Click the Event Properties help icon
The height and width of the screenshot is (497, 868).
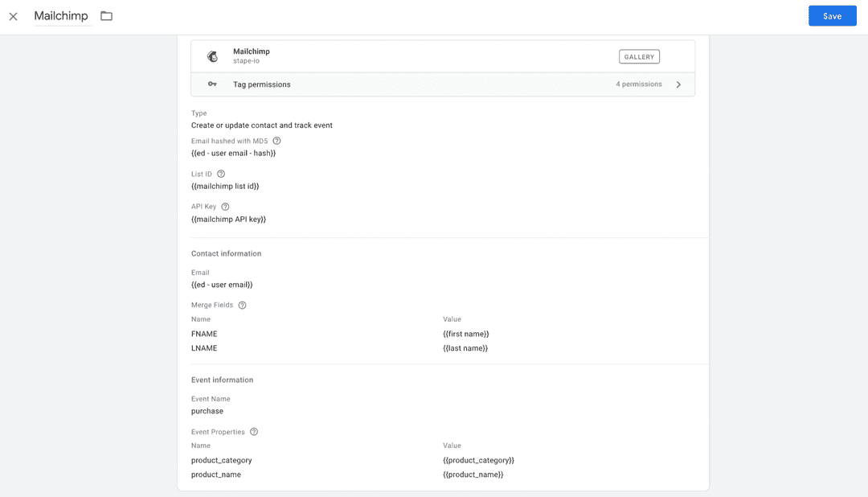[x=254, y=431]
